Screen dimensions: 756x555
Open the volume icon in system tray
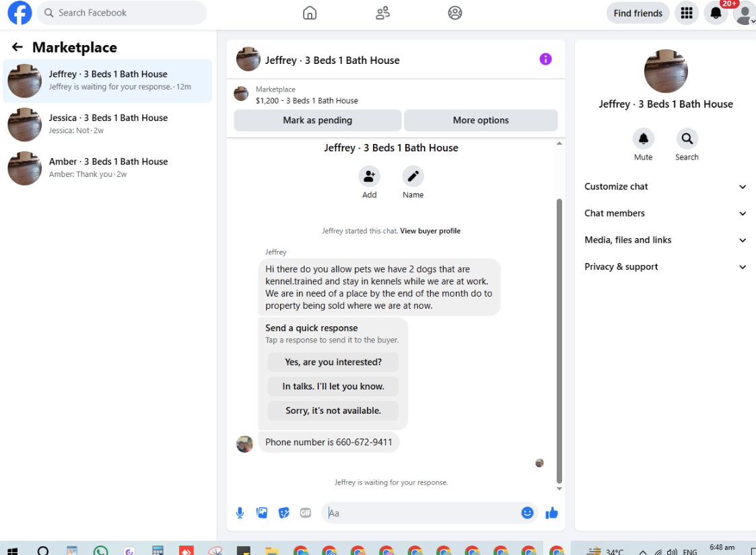click(672, 552)
